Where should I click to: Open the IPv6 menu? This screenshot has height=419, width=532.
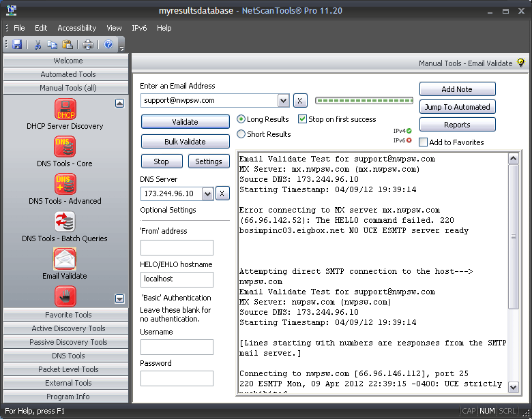[139, 28]
